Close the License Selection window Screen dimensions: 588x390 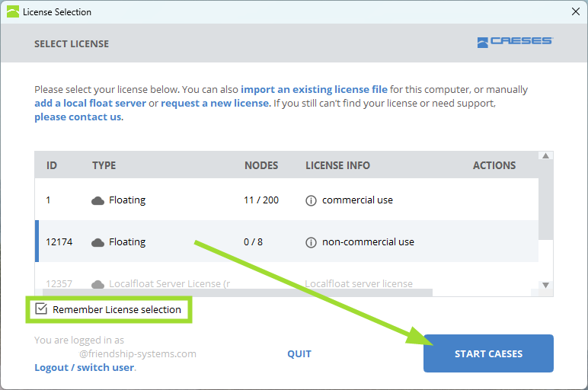575,11
